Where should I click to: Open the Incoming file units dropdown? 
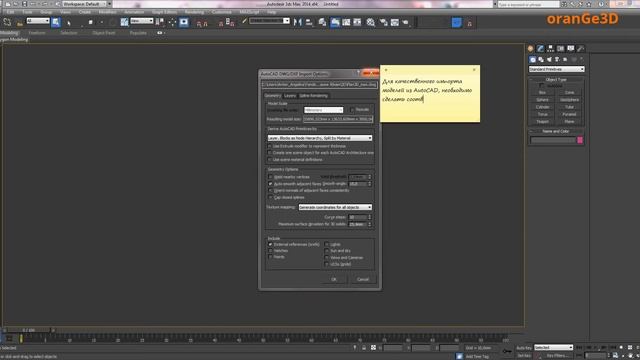click(323, 110)
